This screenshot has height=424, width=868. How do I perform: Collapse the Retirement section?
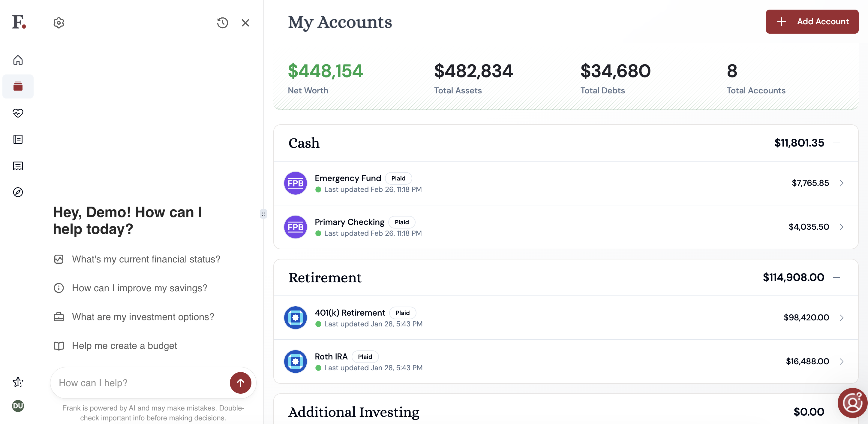(x=836, y=277)
